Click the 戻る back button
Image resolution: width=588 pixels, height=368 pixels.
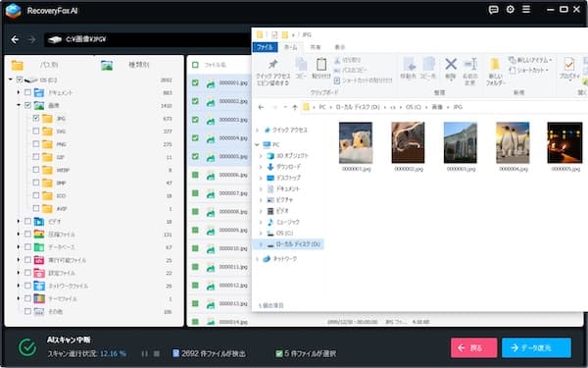coord(474,347)
